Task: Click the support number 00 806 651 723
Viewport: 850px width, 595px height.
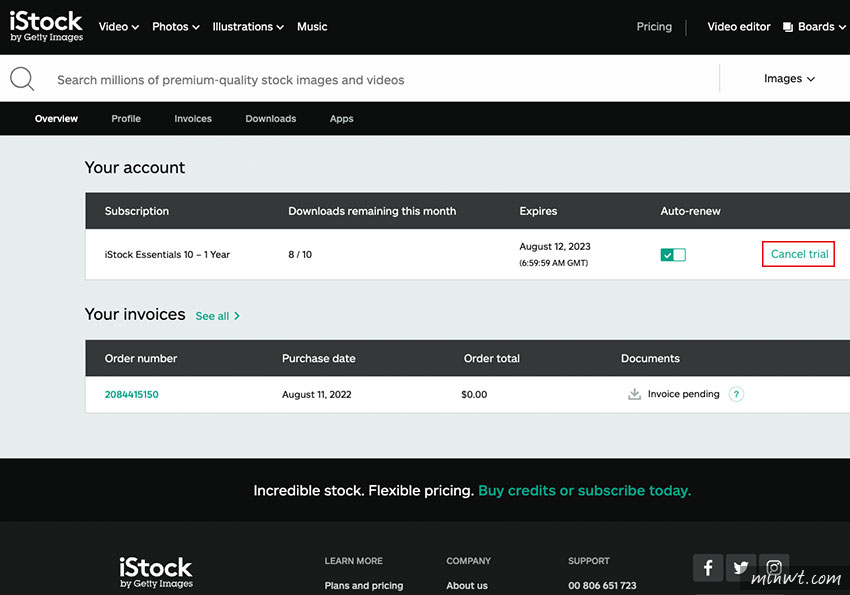Action: click(x=602, y=585)
